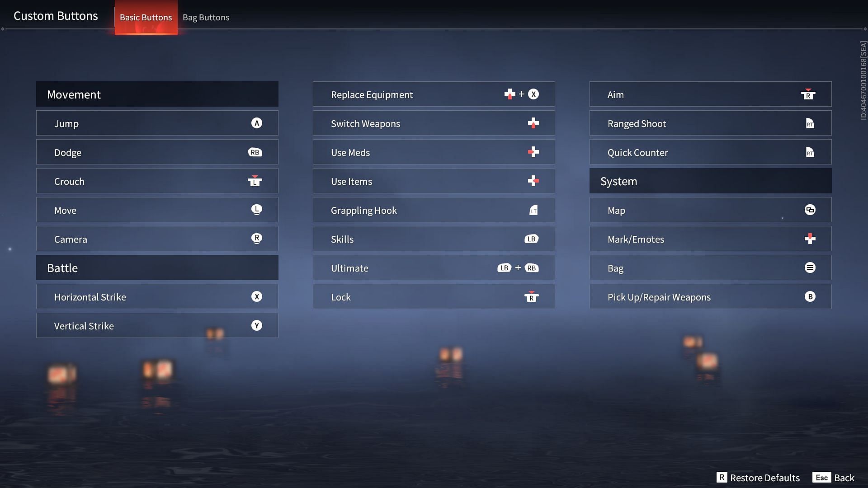Select the Mark/Emotes plus icon

pyautogui.click(x=810, y=238)
